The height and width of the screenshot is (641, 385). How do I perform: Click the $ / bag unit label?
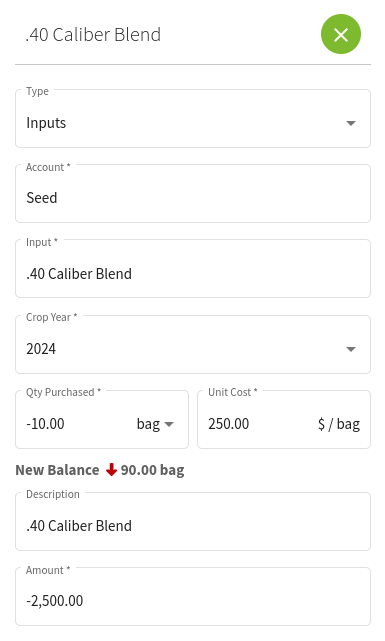(x=339, y=424)
